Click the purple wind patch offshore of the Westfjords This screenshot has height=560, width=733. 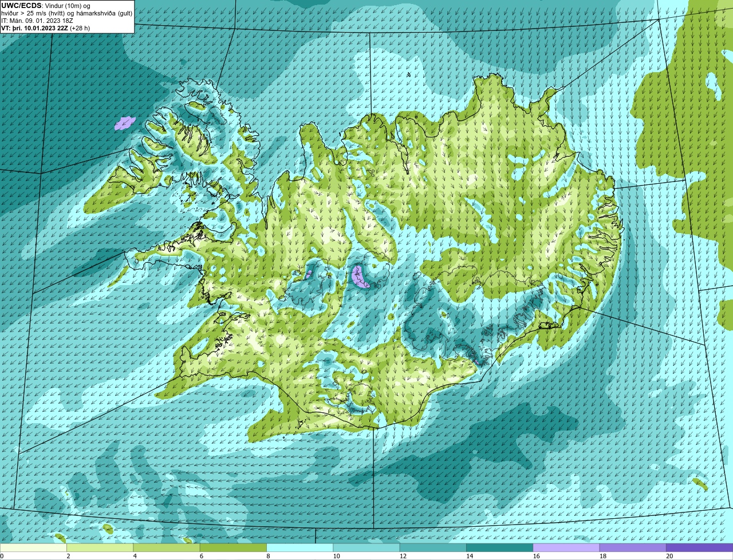click(125, 123)
